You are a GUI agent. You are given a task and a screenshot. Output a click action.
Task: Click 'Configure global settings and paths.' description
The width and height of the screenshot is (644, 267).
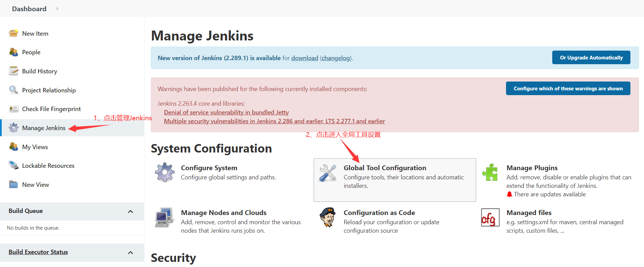[x=228, y=177]
